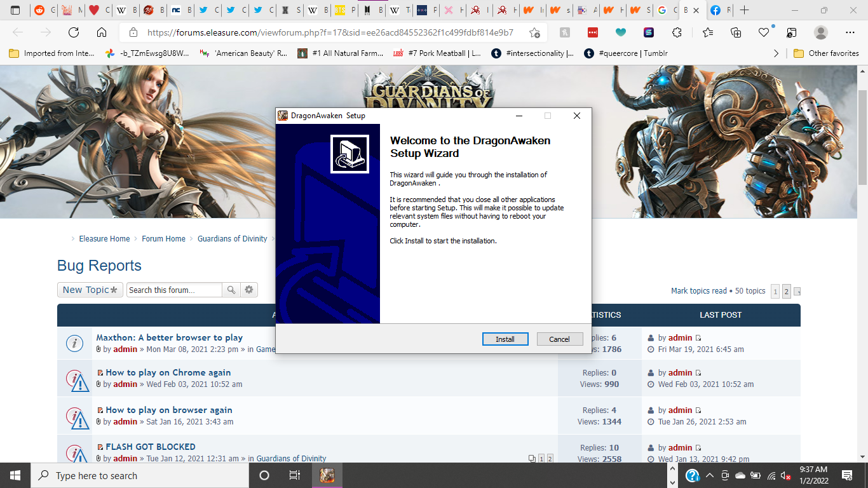The image size is (868, 488).
Task: Click LAST POST column header
Action: pos(721,315)
